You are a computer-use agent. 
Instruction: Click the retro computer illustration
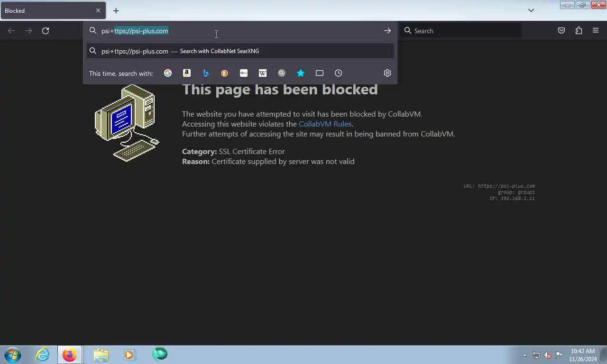coord(127,123)
